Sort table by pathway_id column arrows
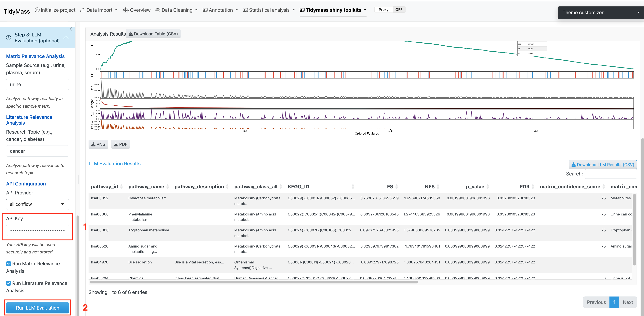644x316 pixels. pos(122,186)
